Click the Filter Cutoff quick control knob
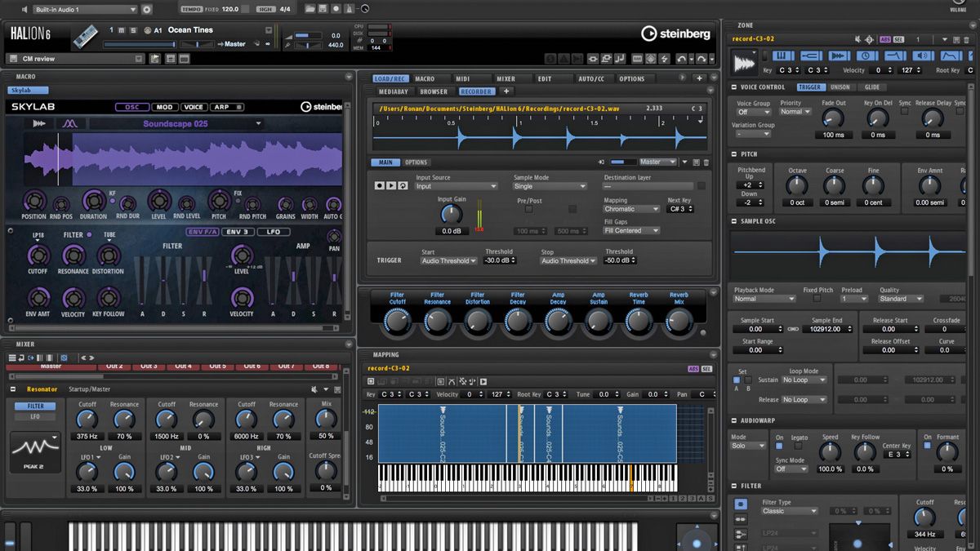The width and height of the screenshot is (980, 551). click(397, 322)
